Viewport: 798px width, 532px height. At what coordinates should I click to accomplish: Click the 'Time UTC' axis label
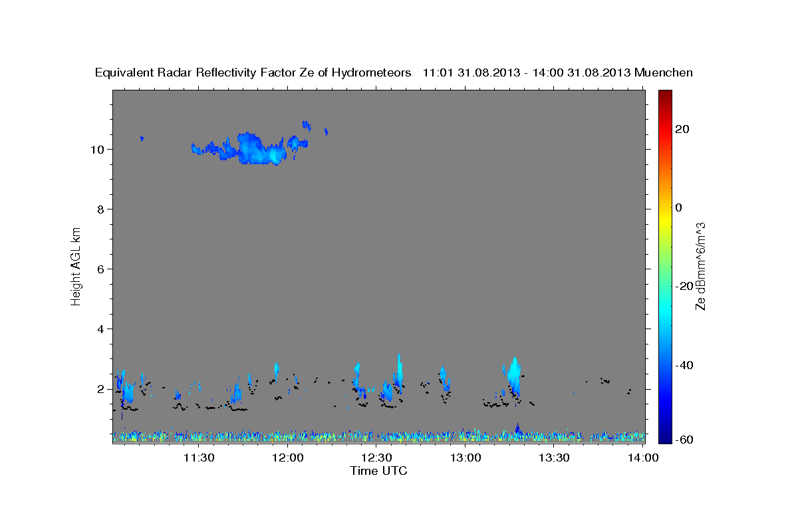click(378, 471)
